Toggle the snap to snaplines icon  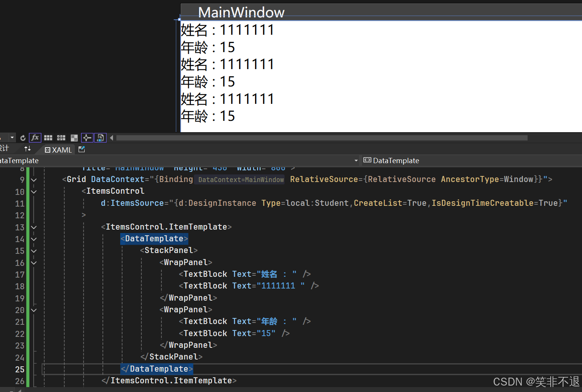coord(87,138)
